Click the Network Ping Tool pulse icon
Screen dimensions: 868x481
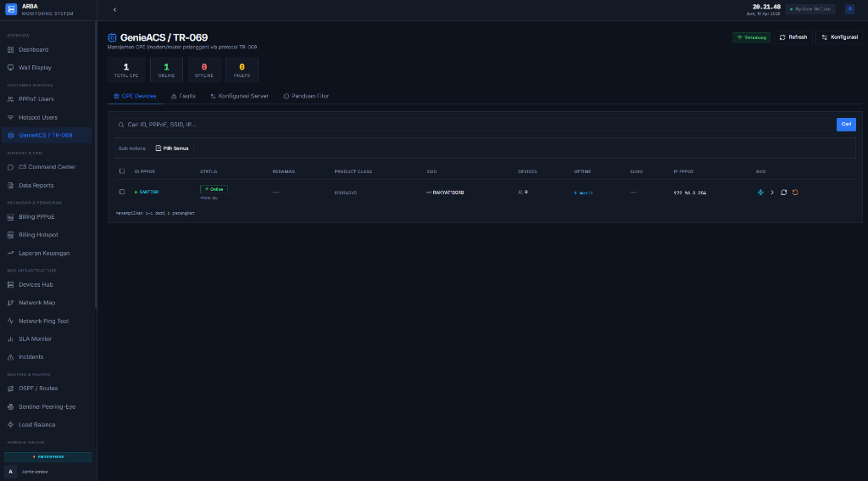point(10,321)
